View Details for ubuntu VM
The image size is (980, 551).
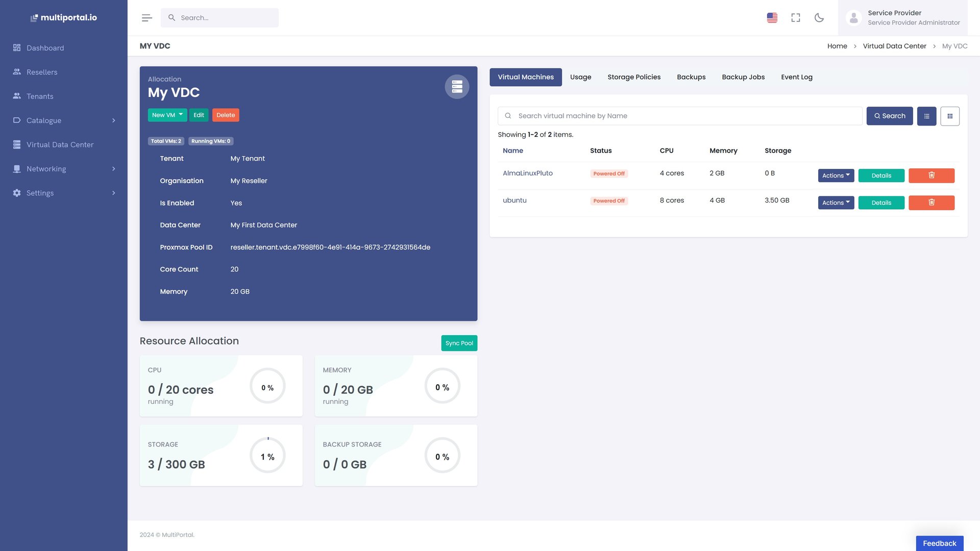[880, 203]
